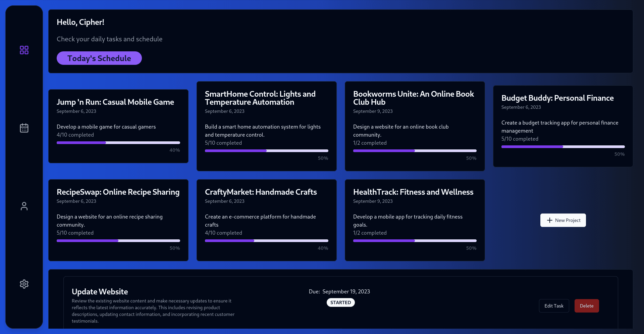Click the Hello, Cipher! greeting
644x334 pixels.
click(80, 22)
